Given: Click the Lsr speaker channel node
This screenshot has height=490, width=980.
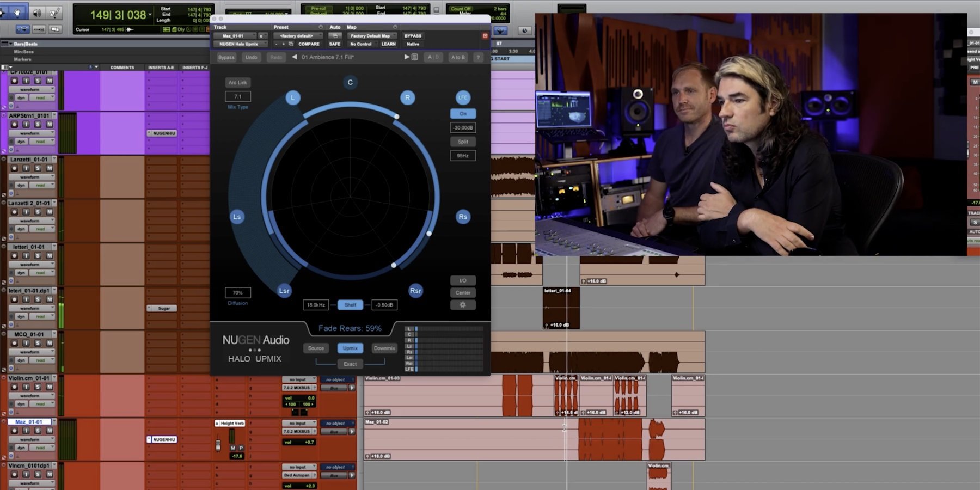Looking at the screenshot, I should (284, 291).
